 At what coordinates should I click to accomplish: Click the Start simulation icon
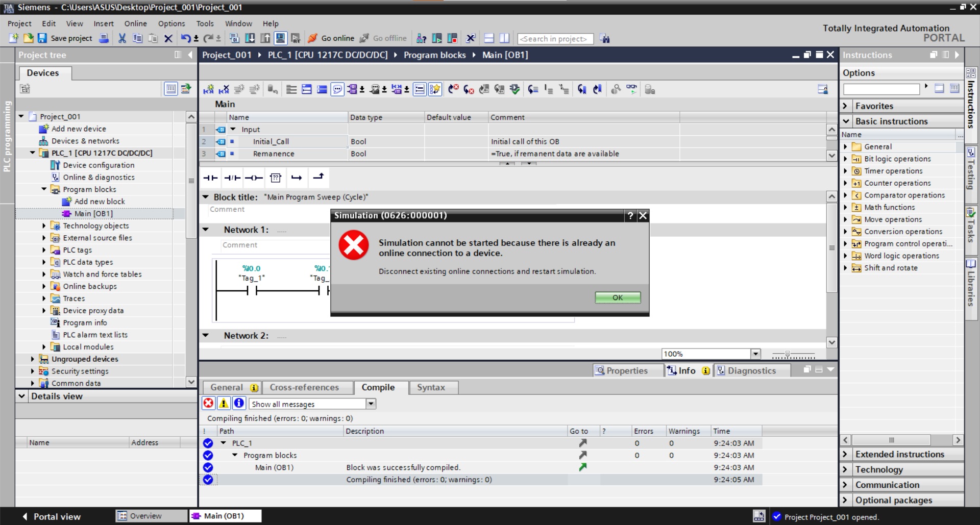click(x=280, y=38)
